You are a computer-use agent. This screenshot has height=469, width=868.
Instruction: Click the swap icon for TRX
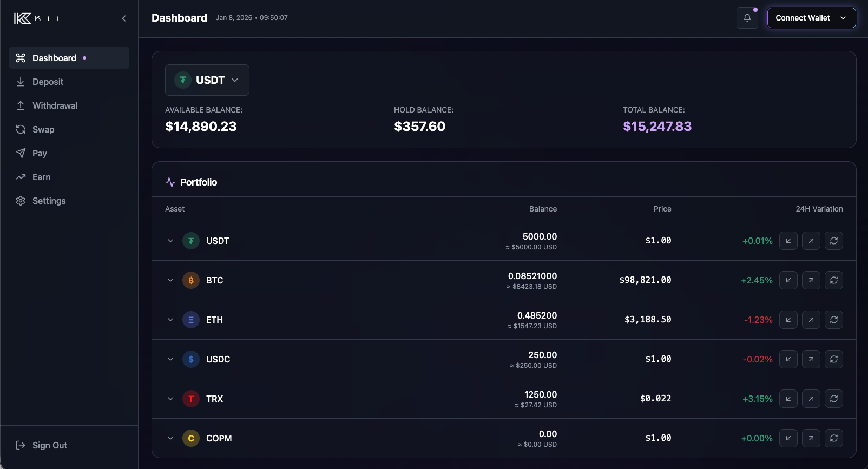(x=833, y=399)
